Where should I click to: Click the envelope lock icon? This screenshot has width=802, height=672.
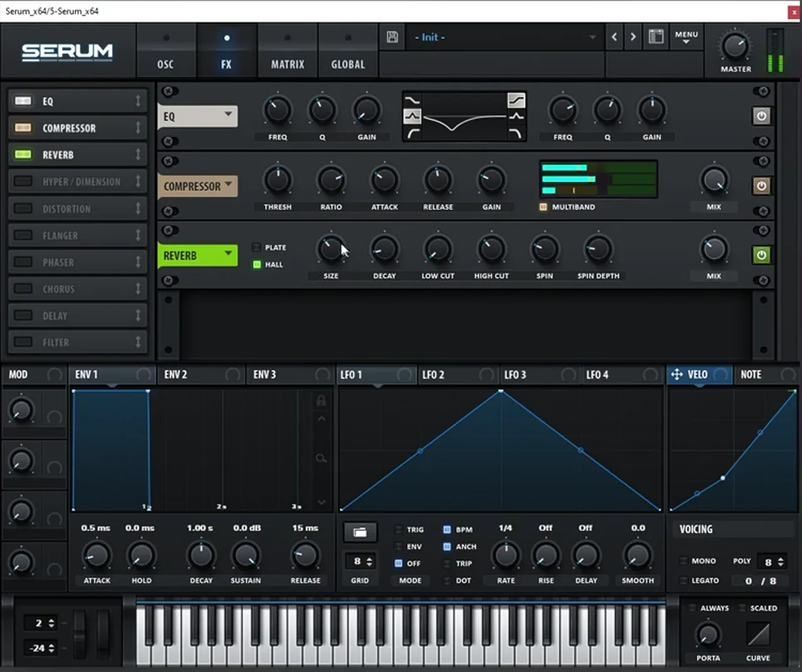[x=321, y=401]
